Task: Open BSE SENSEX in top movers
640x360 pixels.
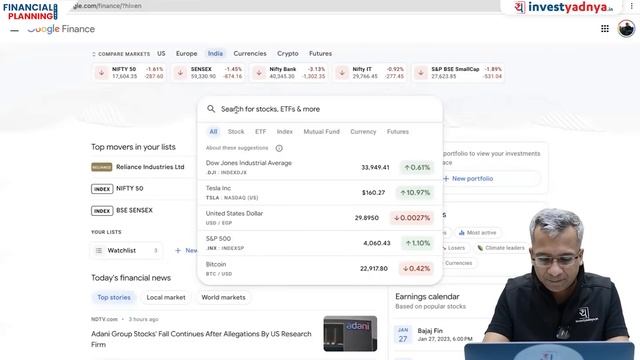Action: [134, 210]
